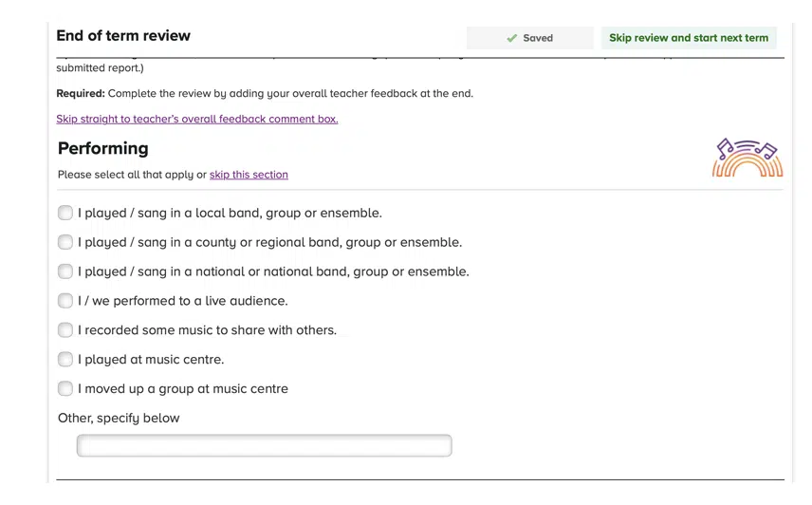Click the 'Other, specify below' label

pos(119,418)
